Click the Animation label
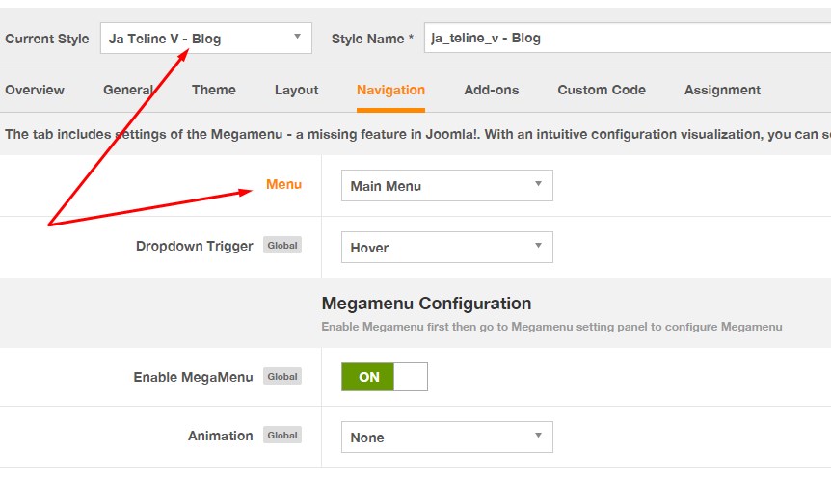Screen dimensions: 831x504 (221, 437)
